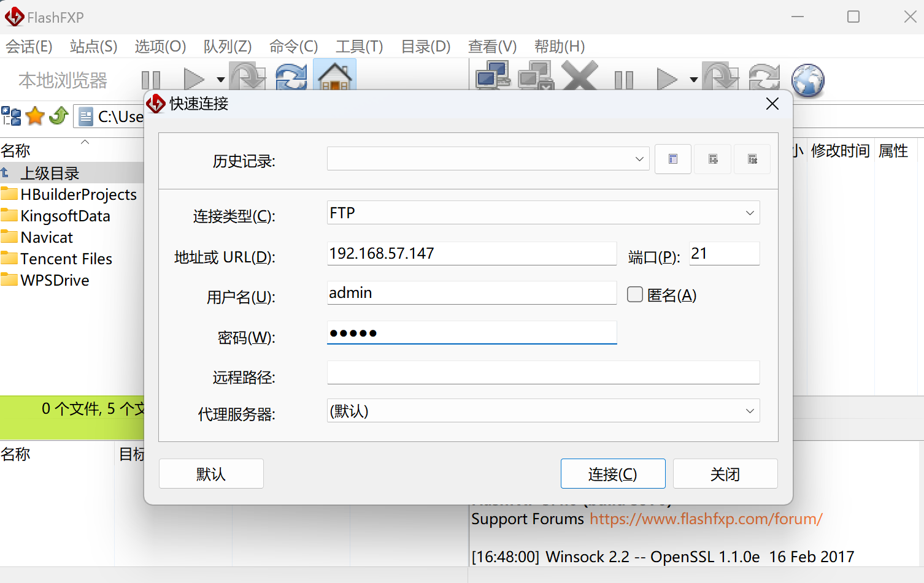The height and width of the screenshot is (583, 924).
Task: Click the empty 远程路径 remote path field
Action: [544, 373]
